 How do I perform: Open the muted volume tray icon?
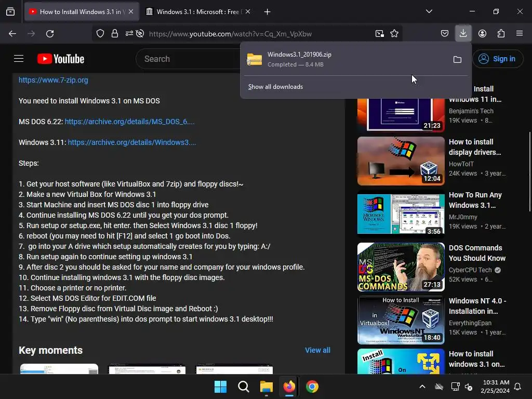pos(469,387)
